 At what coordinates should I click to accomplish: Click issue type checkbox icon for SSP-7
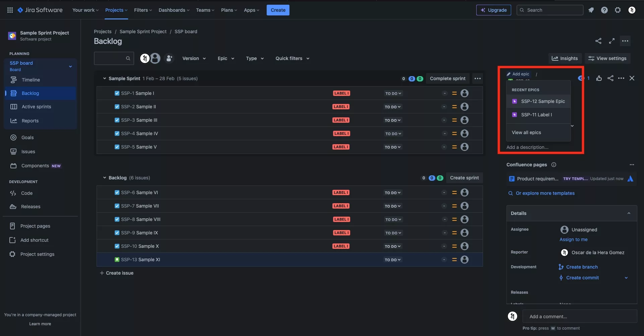[x=117, y=206]
